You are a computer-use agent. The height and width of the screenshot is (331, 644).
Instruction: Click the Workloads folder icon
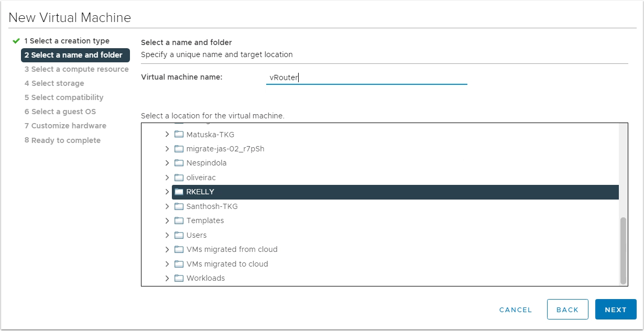pyautogui.click(x=179, y=278)
